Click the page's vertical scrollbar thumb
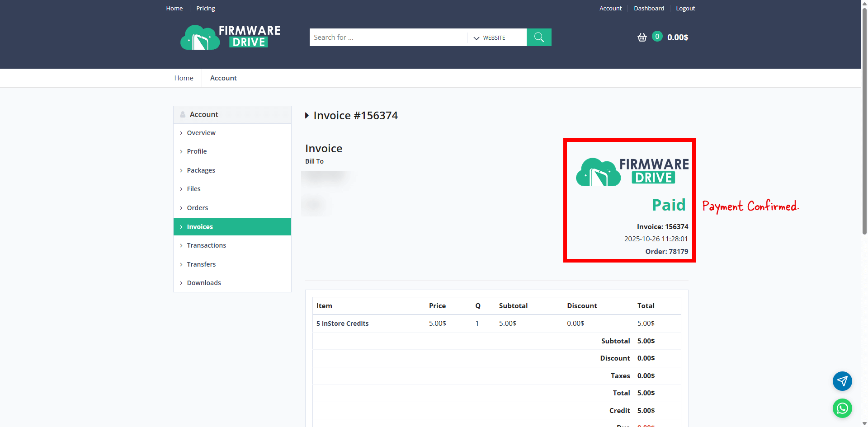 pyautogui.click(x=864, y=117)
